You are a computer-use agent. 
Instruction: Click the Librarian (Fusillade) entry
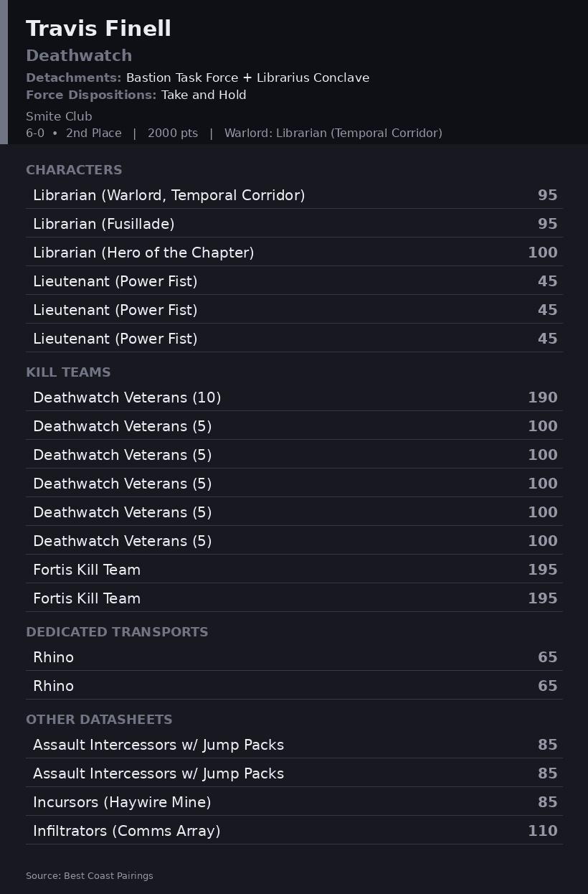pos(294,224)
